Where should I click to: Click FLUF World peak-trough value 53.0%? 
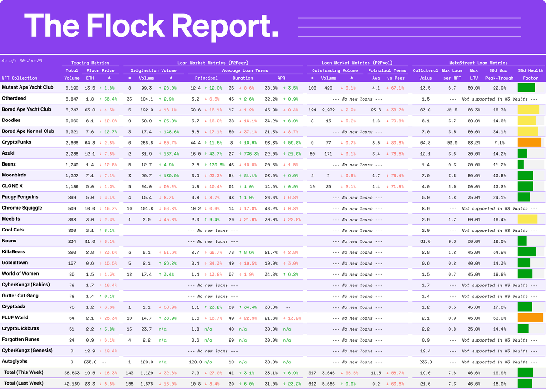(x=498, y=318)
